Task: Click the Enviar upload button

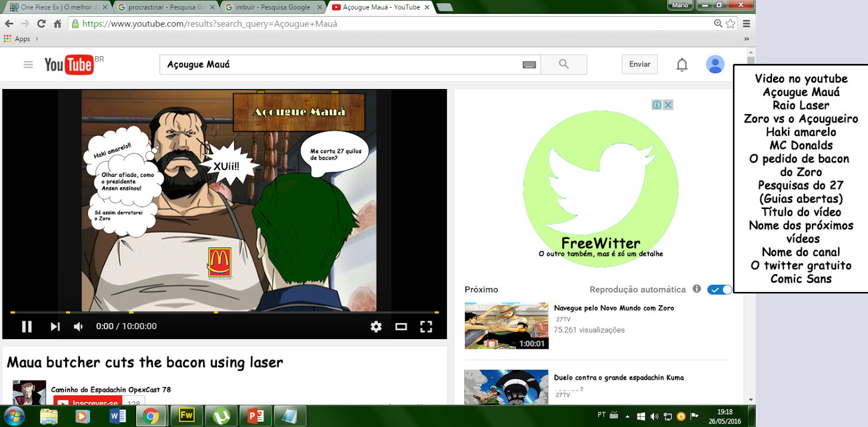Action: (x=639, y=64)
